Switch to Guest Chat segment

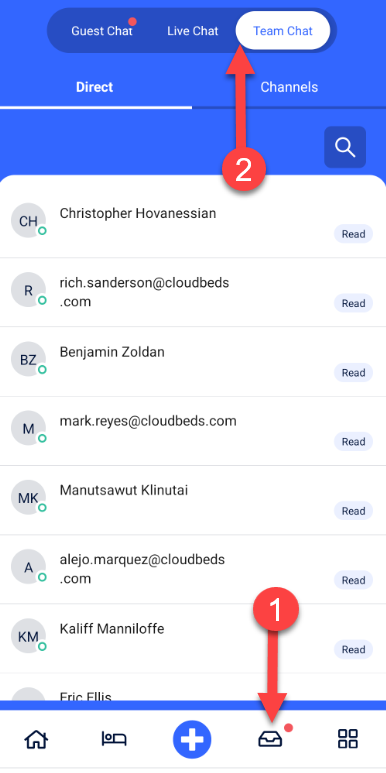coord(102,31)
